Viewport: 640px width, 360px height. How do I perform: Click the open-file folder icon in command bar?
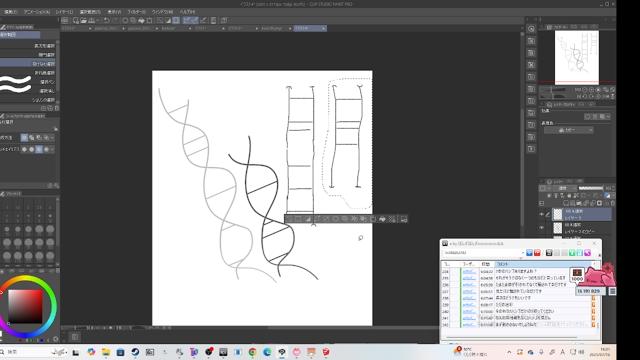click(83, 20)
